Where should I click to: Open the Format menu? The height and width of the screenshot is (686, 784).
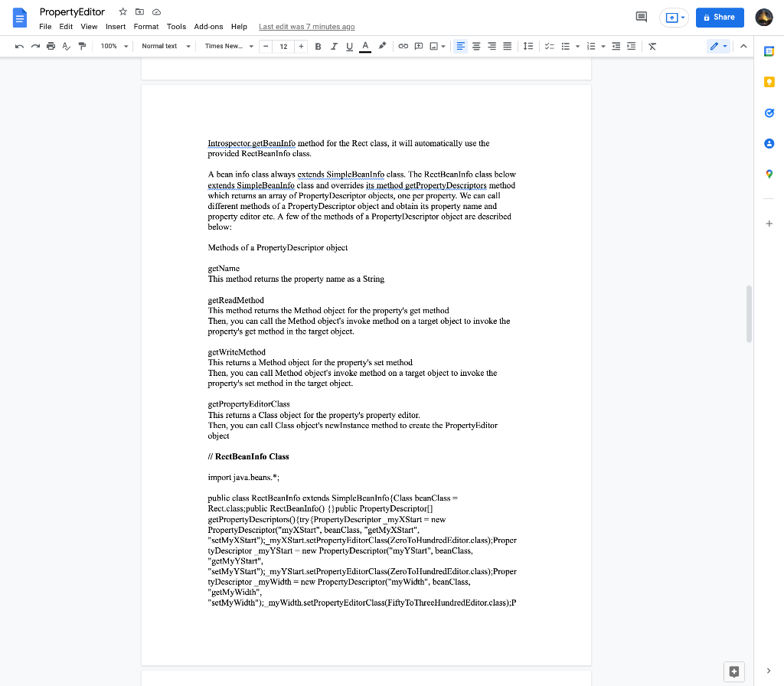[145, 25]
